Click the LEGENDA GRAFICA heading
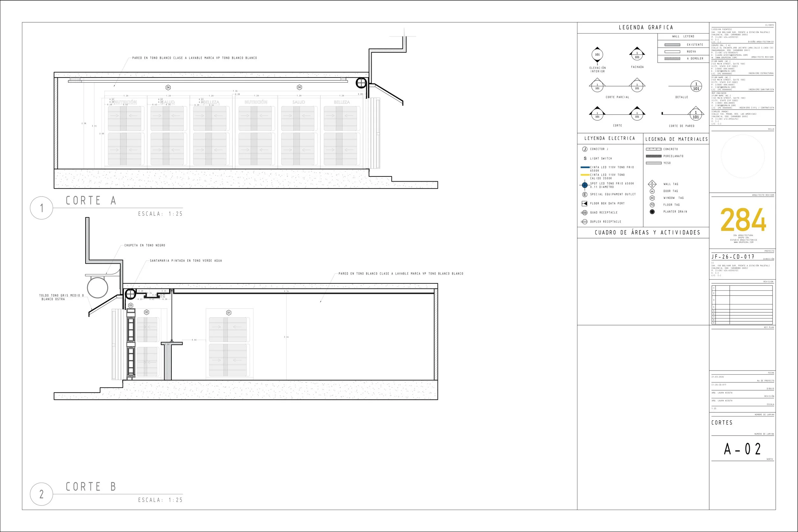This screenshot has height=532, width=798. 646,27
